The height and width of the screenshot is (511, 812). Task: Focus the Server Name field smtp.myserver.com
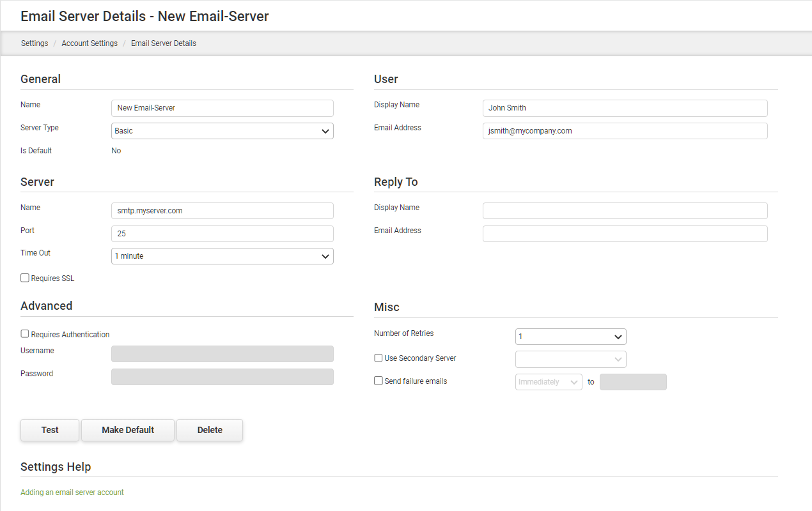[222, 211]
